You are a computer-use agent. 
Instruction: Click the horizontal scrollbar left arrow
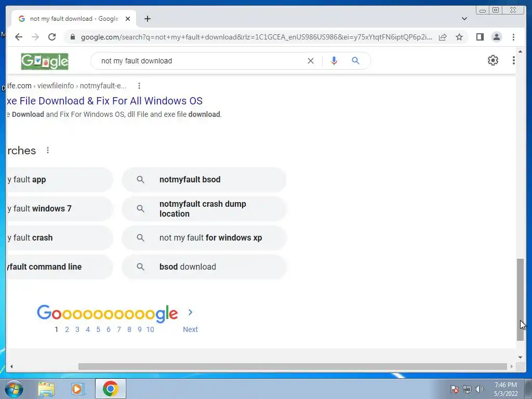click(11, 366)
